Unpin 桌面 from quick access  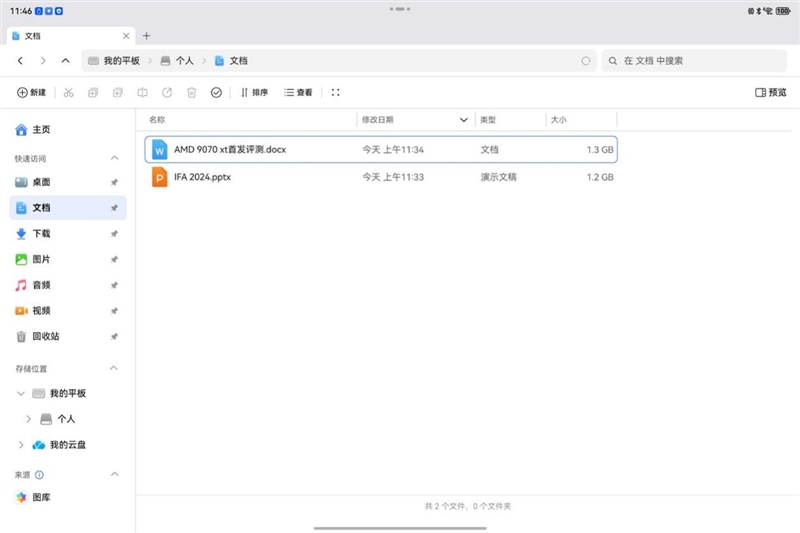click(x=114, y=182)
